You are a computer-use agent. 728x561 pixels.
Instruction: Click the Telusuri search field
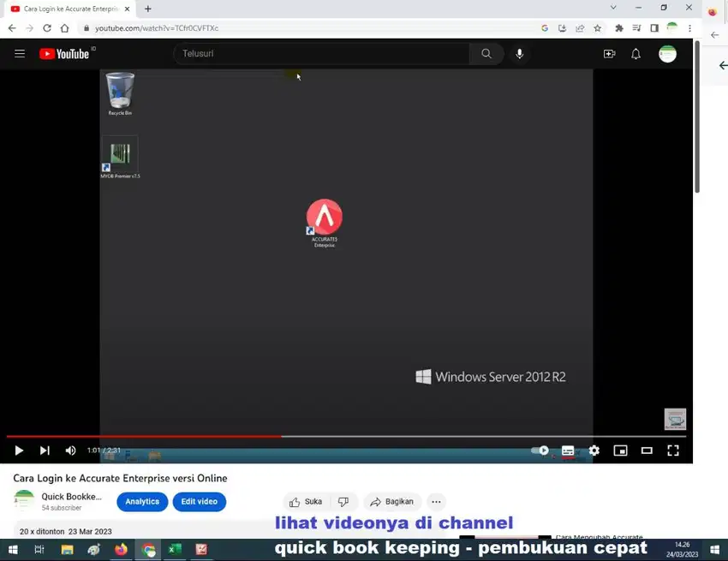coord(321,54)
